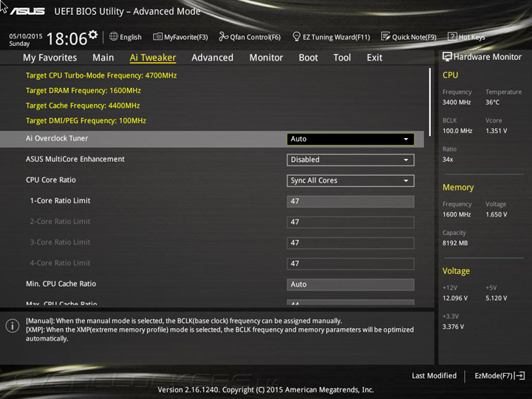This screenshot has height=399, width=532.
Task: Open the My Favorites tab
Action: (50, 58)
